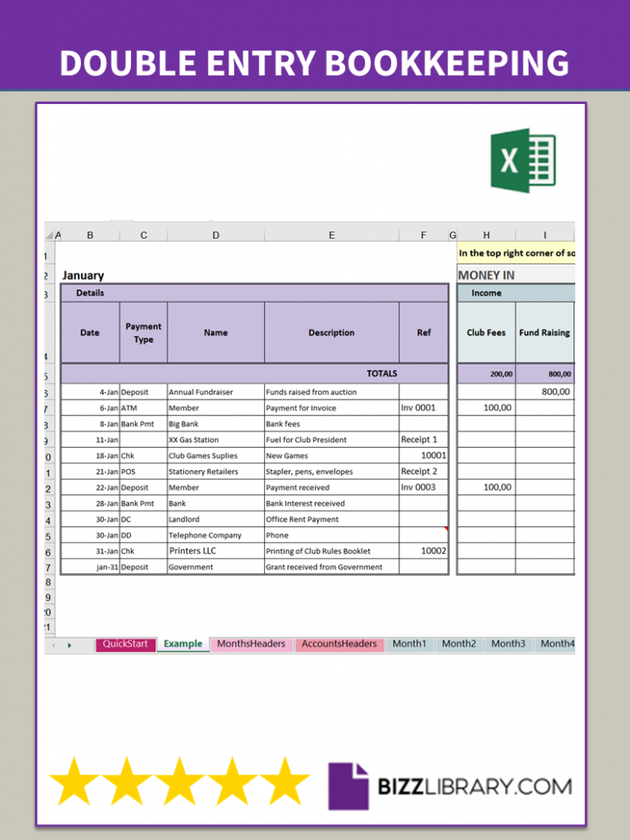Click the BIZZLIBRARY.COM text link
This screenshot has width=630, height=840.
click(x=475, y=787)
